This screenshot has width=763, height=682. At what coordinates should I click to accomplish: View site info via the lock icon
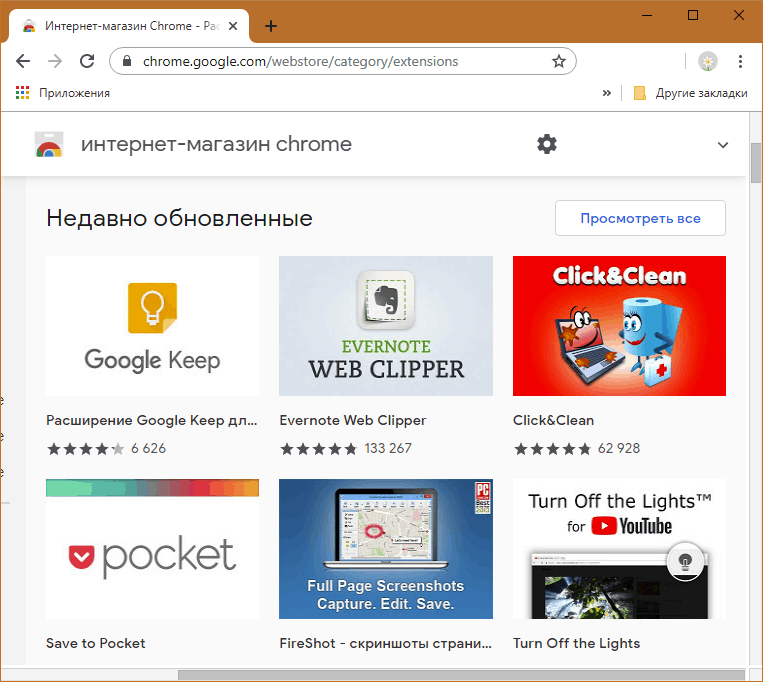click(x=127, y=61)
